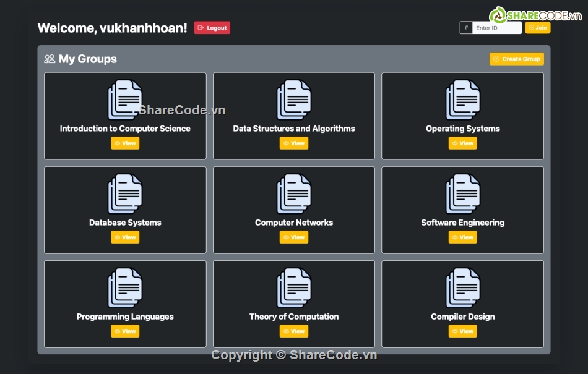Click the Compiler Design documents icon
This screenshot has height=374, width=588.
click(463, 287)
